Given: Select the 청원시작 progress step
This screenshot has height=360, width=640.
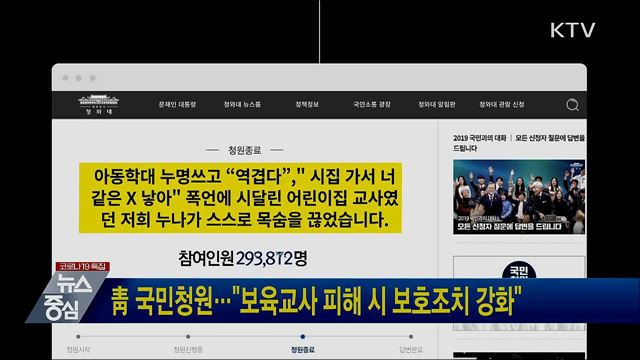Looking at the screenshot, I should point(78,350).
